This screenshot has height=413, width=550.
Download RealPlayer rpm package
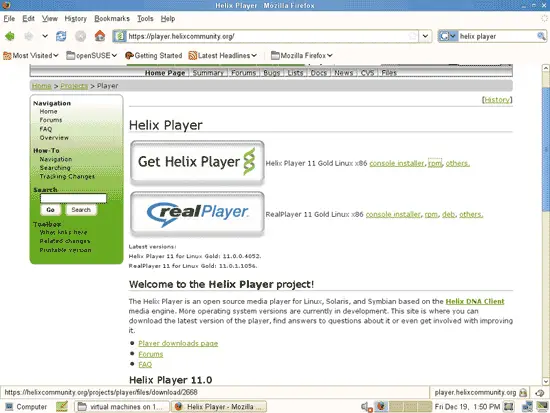click(431, 214)
